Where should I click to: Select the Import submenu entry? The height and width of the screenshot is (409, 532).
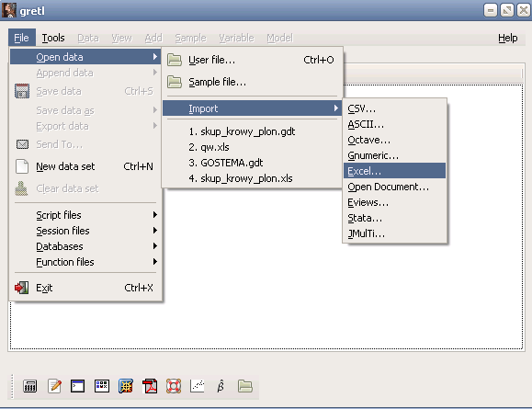coord(252,108)
